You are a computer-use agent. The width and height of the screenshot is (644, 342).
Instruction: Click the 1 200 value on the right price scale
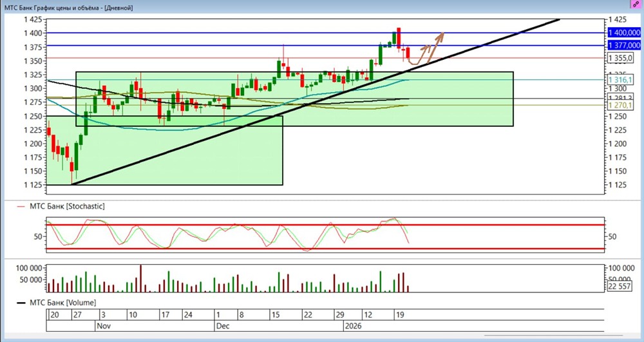pos(618,144)
